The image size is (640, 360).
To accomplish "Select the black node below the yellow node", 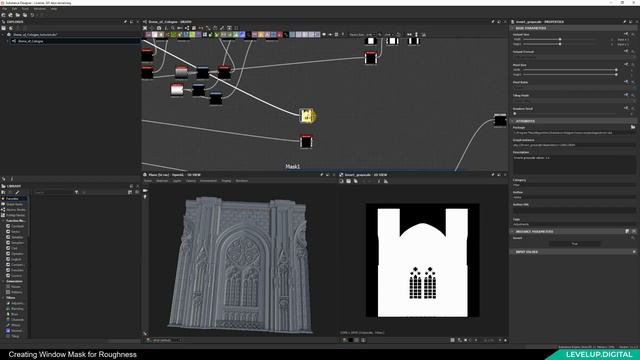I will pos(306,142).
